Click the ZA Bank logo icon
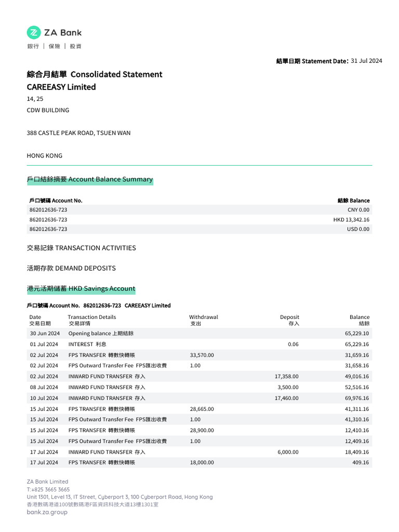This screenshot has height=532, width=399. (34, 33)
